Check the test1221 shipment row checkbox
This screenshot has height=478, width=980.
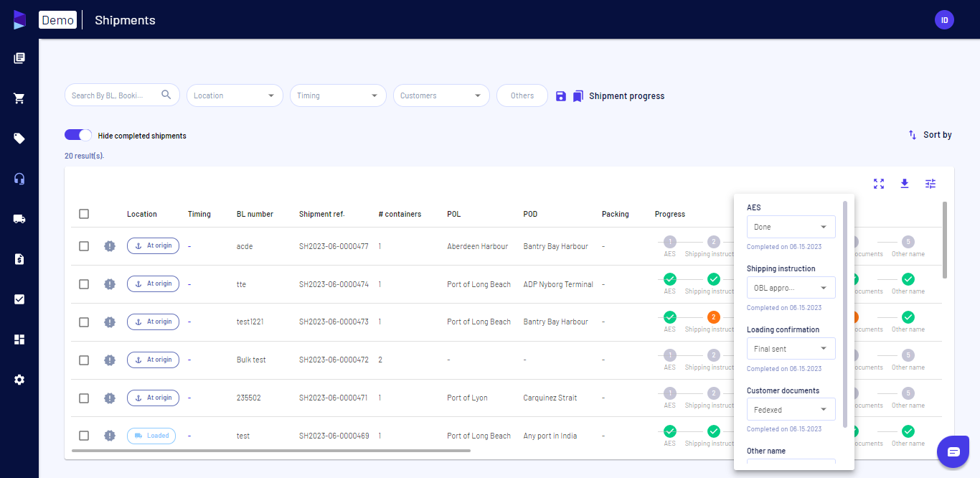[84, 322]
